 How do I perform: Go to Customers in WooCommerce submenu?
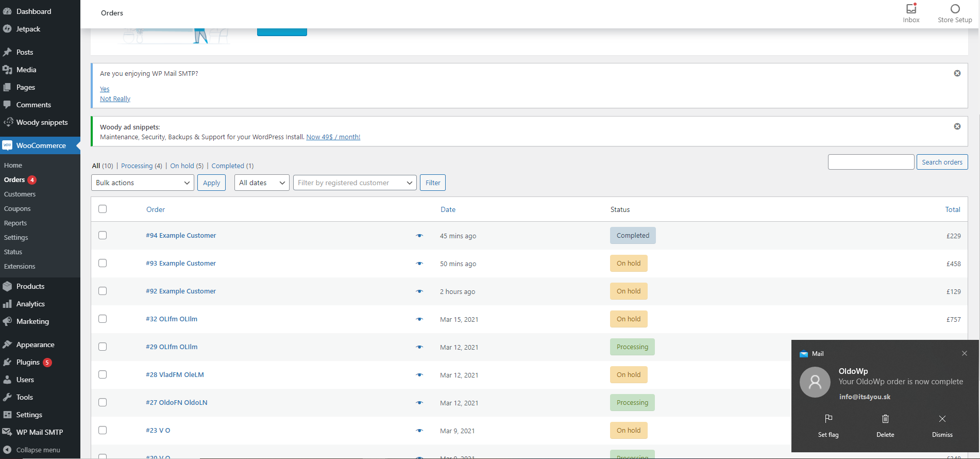click(20, 194)
